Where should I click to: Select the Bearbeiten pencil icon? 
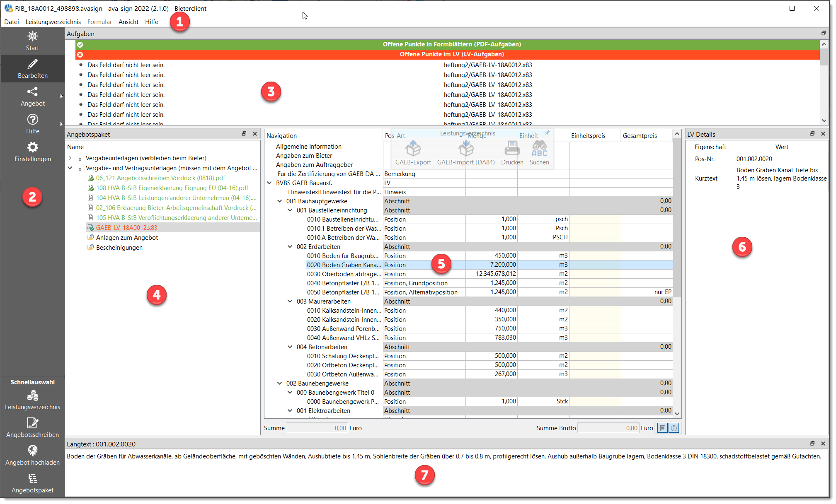pyautogui.click(x=32, y=64)
